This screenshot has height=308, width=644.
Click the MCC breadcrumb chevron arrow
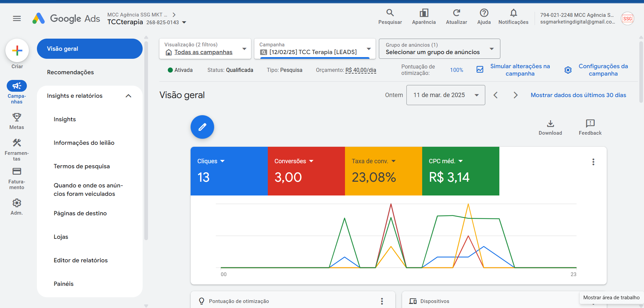(x=174, y=15)
